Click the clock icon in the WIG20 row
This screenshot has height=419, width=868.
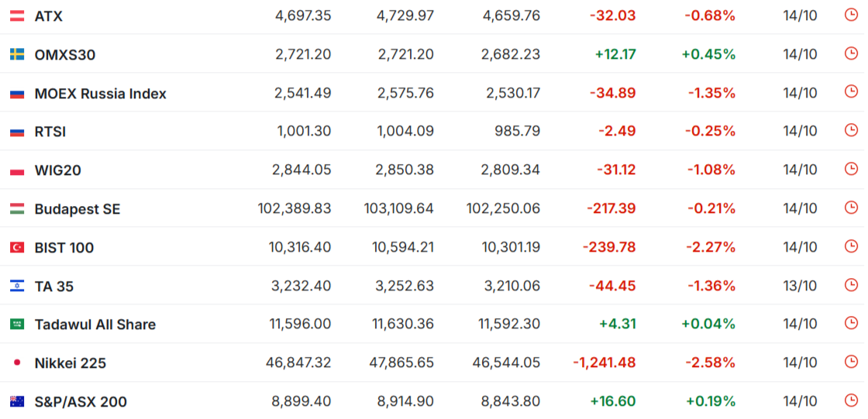click(x=851, y=169)
